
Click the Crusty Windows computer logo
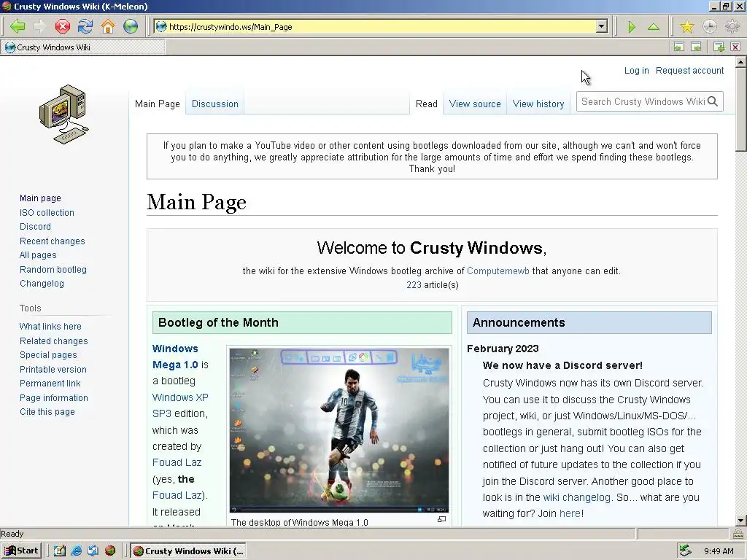pos(64,114)
